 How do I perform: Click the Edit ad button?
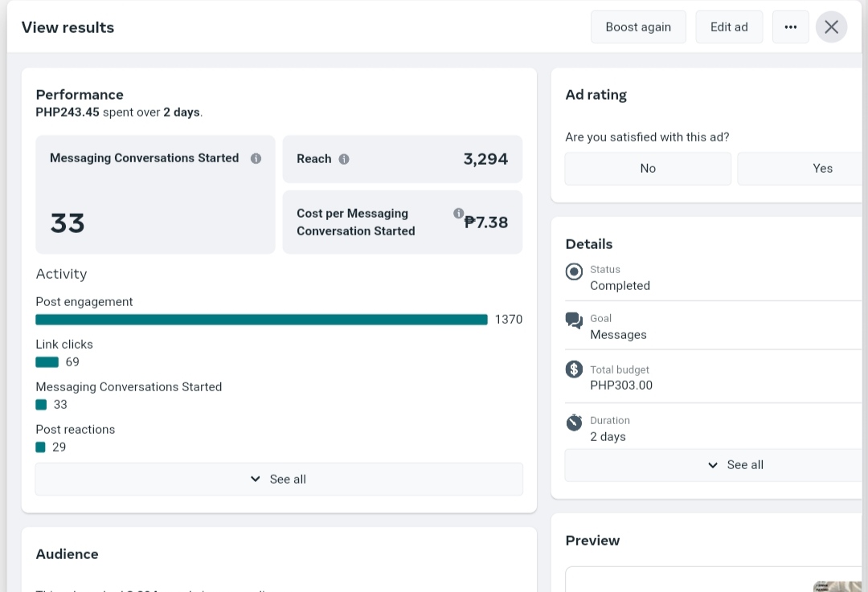pyautogui.click(x=729, y=27)
